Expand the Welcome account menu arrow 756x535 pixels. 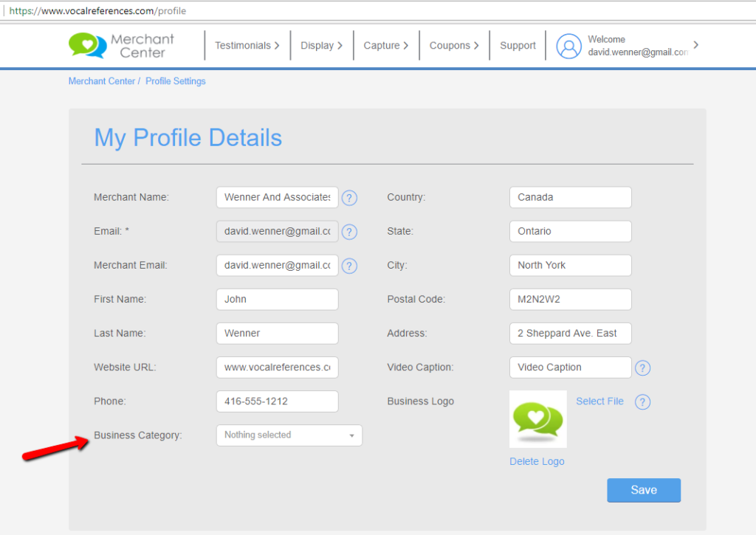(x=695, y=45)
